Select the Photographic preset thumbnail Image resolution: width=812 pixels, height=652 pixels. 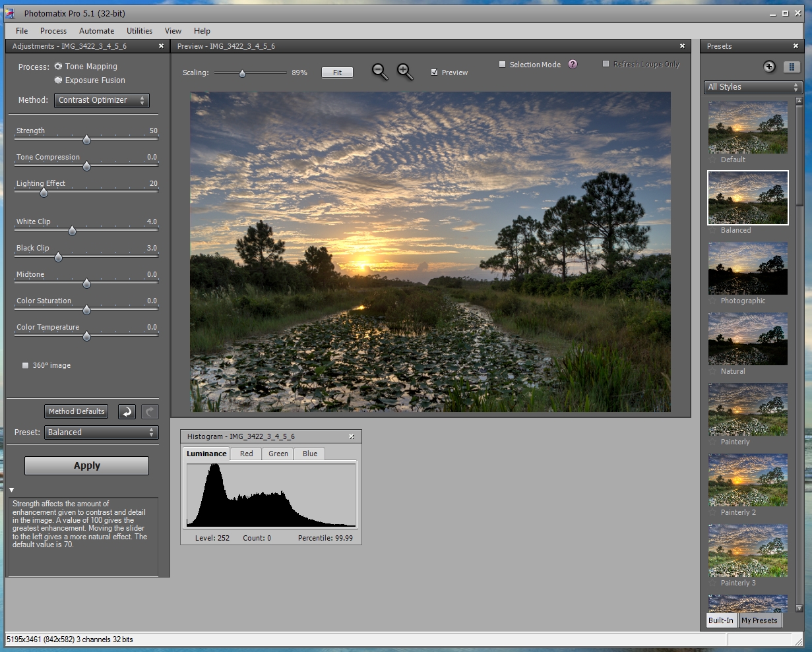(x=748, y=268)
